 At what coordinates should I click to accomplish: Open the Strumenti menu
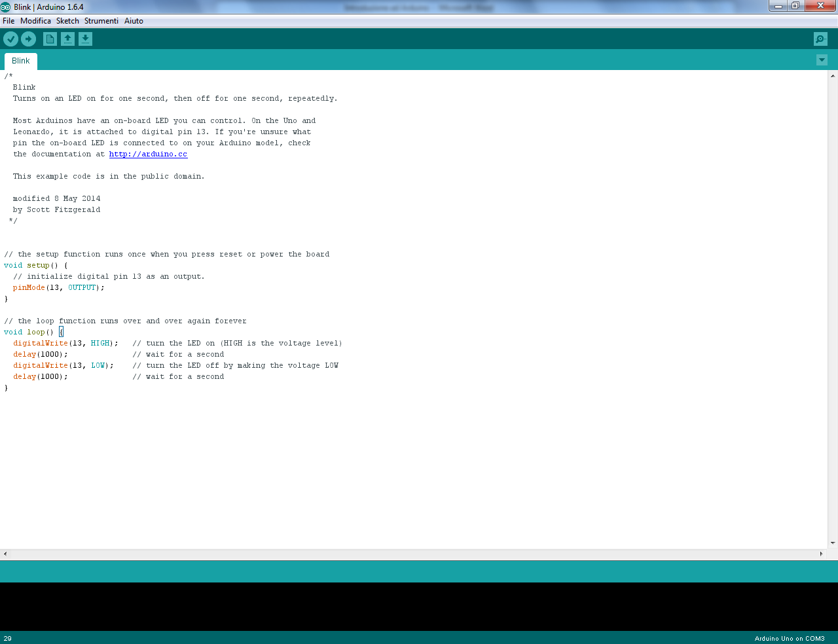pos(101,21)
